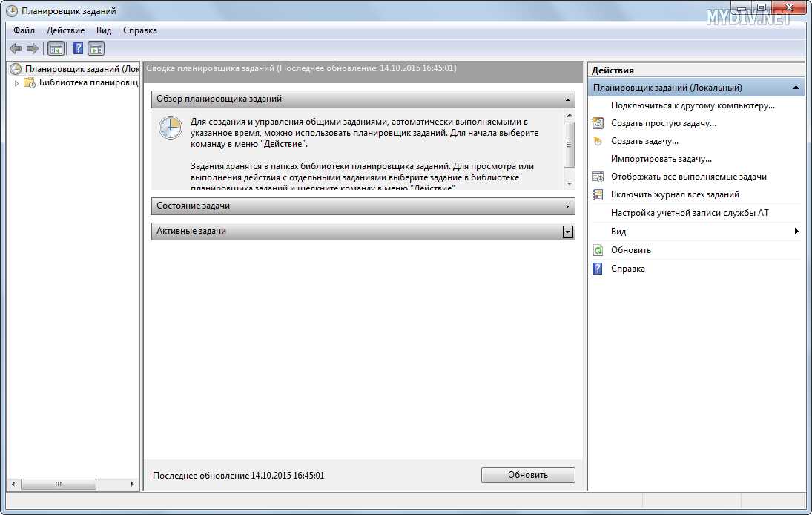Click 'Отображать все выполняемые задачи' icon

(x=598, y=177)
